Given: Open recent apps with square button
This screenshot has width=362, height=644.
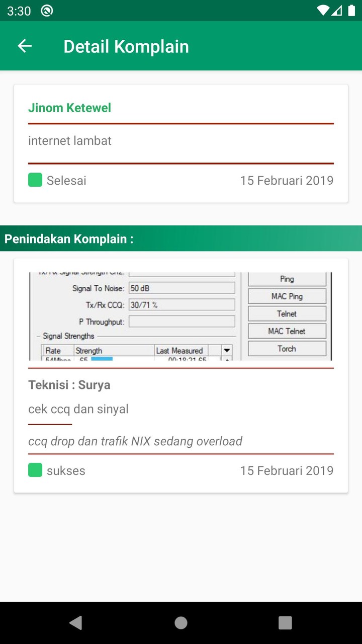Looking at the screenshot, I should 285,623.
